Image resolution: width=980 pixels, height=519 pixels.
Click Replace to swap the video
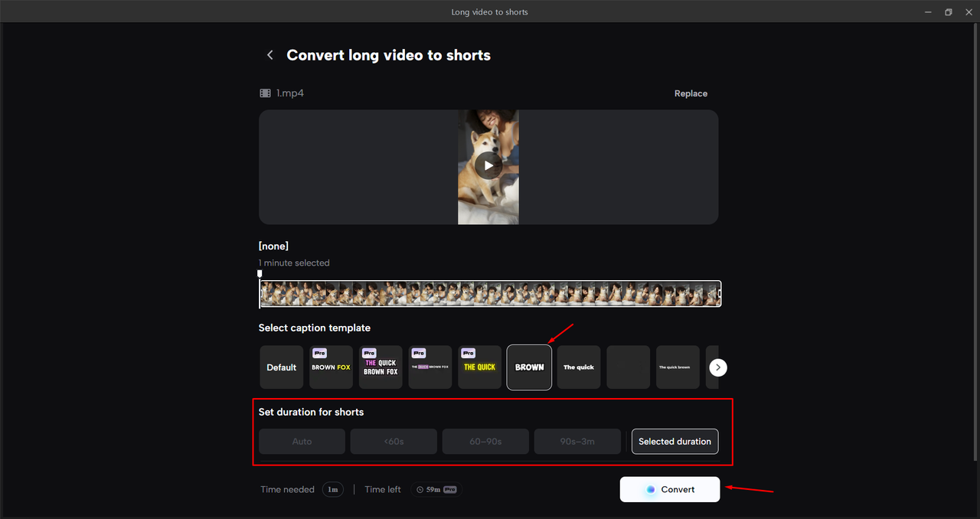(x=691, y=93)
